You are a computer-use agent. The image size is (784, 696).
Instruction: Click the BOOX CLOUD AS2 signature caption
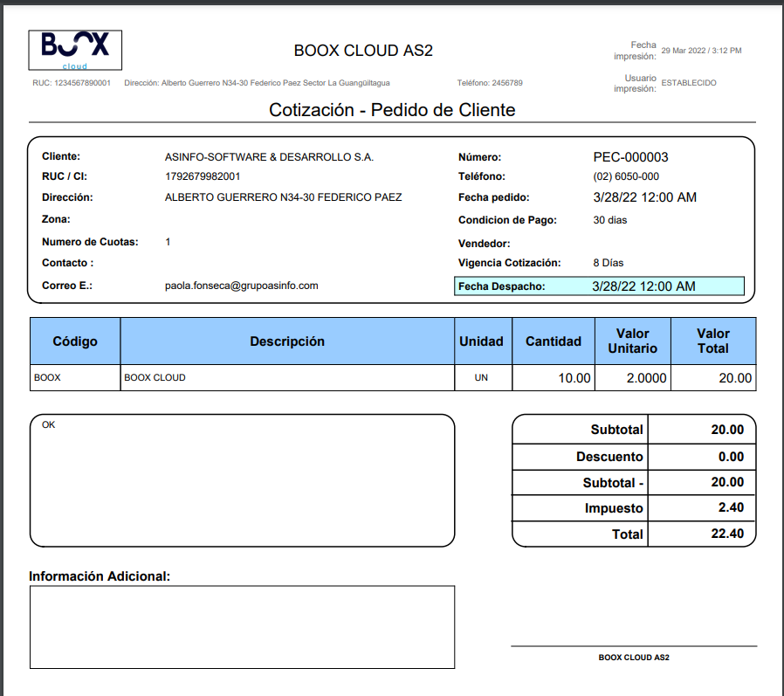tap(634, 658)
